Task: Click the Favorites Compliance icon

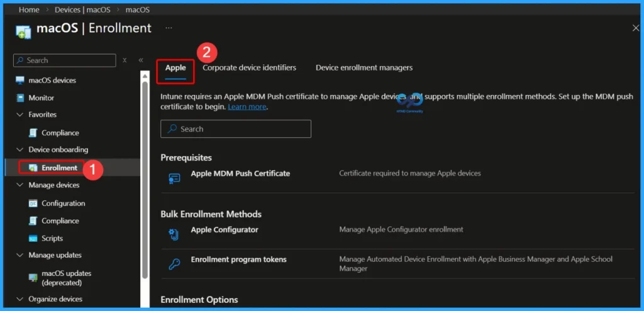Action: tap(33, 133)
